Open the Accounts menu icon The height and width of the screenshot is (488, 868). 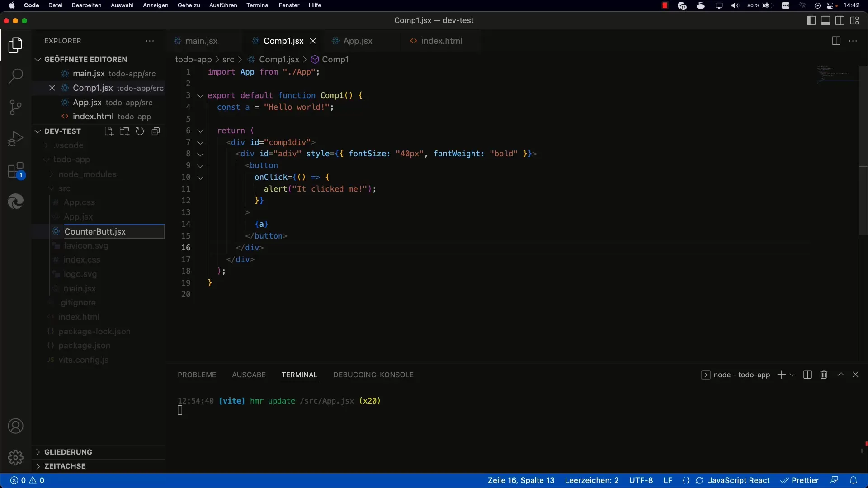pyautogui.click(x=15, y=426)
